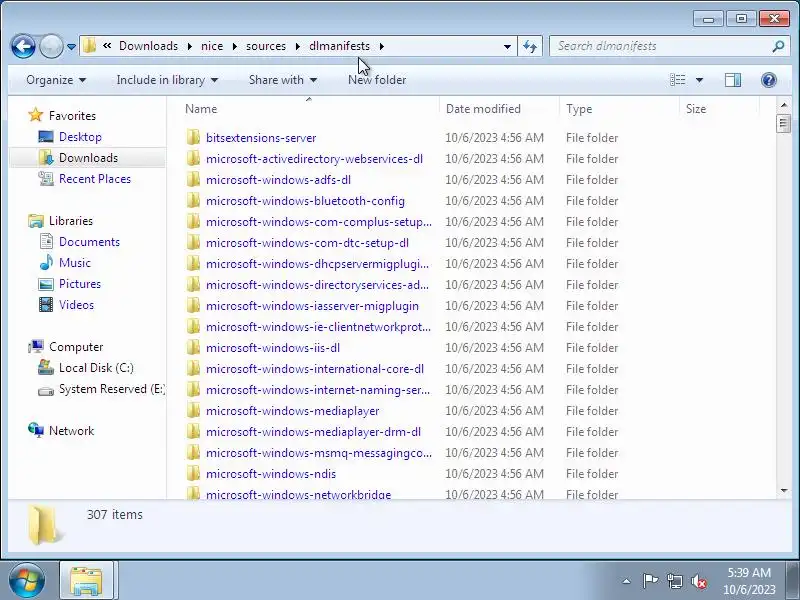800x600 pixels.
Task: Open Local Disk (C:)
Action: 96,368
